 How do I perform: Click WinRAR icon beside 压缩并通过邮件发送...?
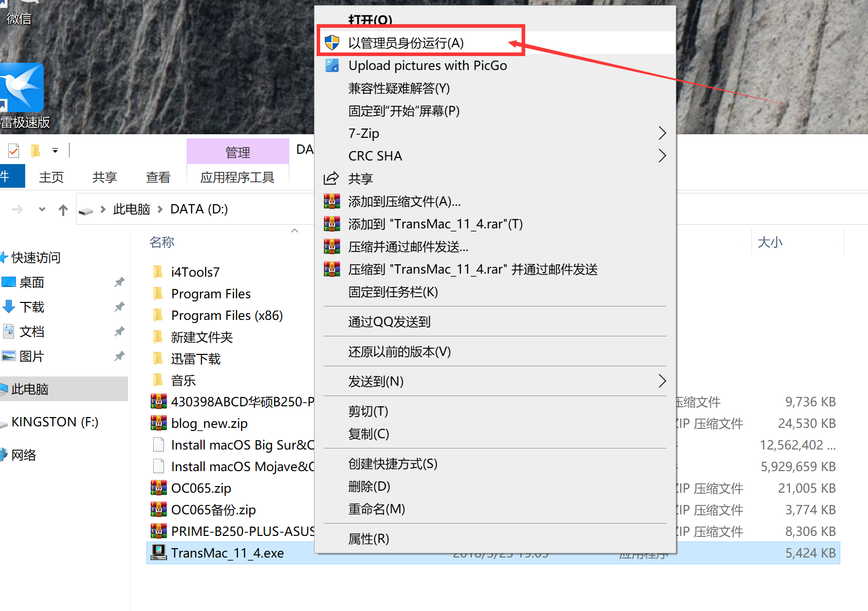click(x=332, y=246)
